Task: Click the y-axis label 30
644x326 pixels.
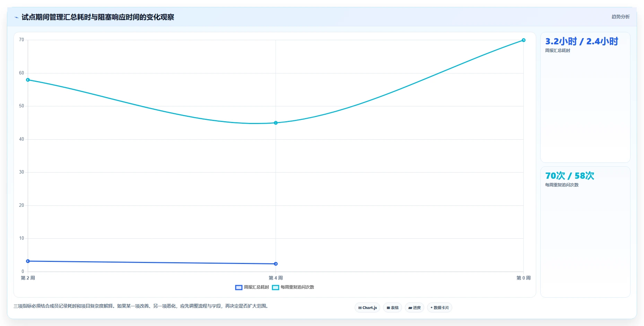Action: (x=21, y=172)
